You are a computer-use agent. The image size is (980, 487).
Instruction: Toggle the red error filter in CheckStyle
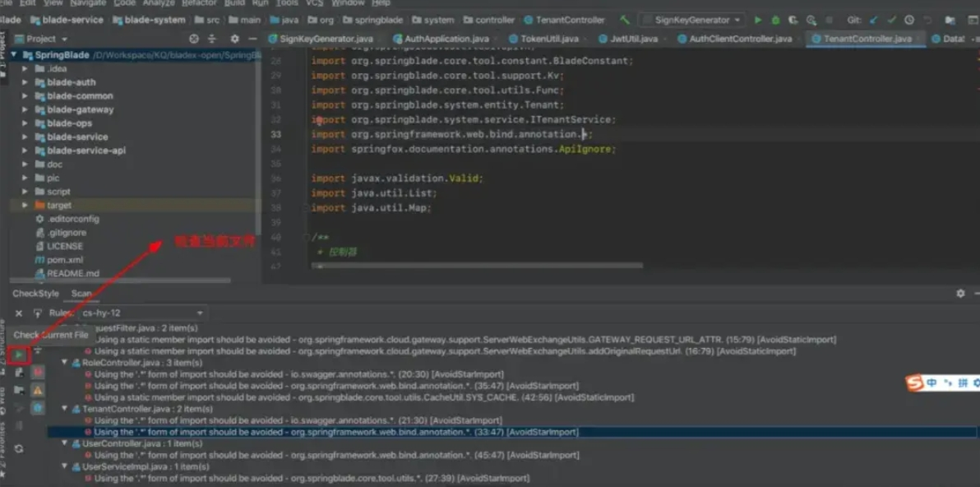click(38, 373)
